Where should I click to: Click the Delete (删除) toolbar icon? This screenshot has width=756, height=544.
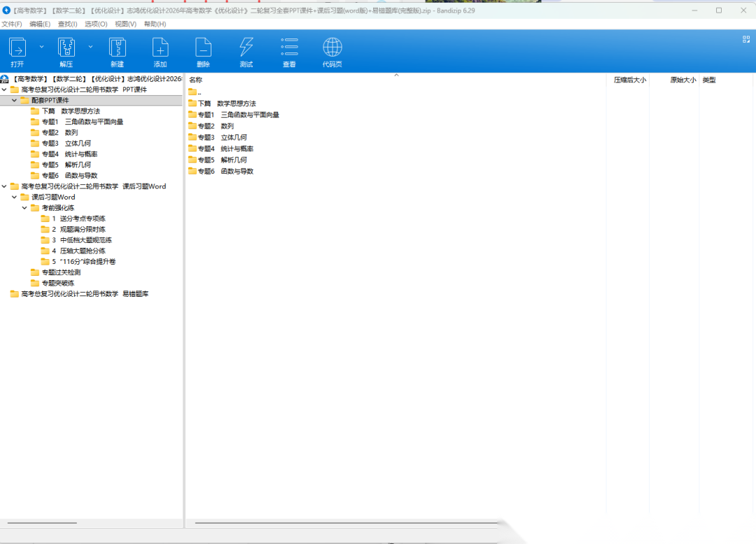click(x=203, y=48)
